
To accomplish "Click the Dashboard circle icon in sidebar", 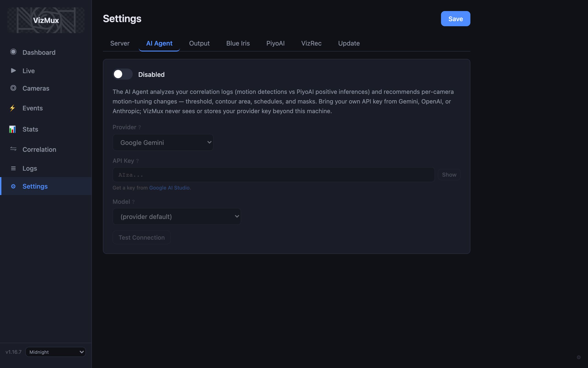I will 13,52.
